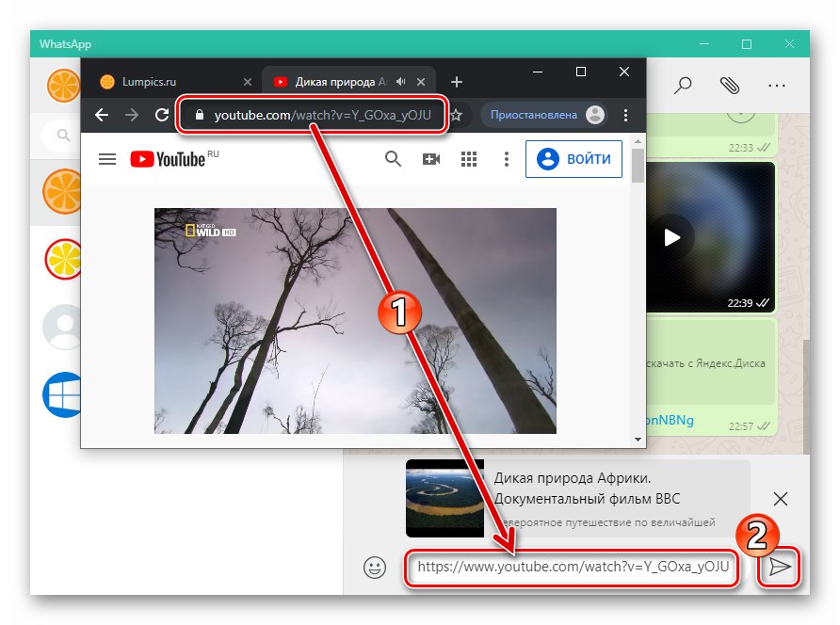This screenshot has width=840, height=625.
Task: Close the Lumpics.ru tab
Action: tap(248, 82)
